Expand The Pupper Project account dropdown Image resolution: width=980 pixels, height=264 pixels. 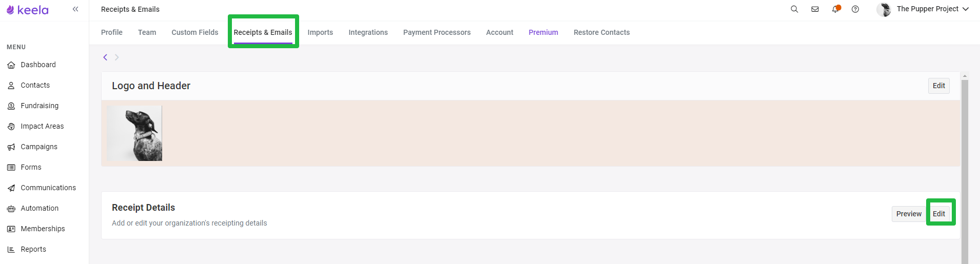[x=923, y=9]
